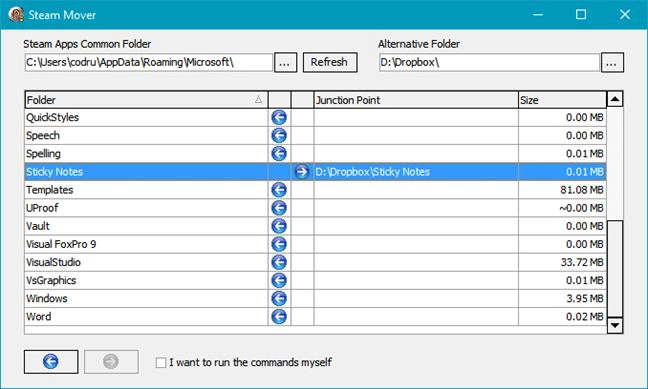Click the 81.08 MB size value
The height and width of the screenshot is (389, 648).
[582, 190]
